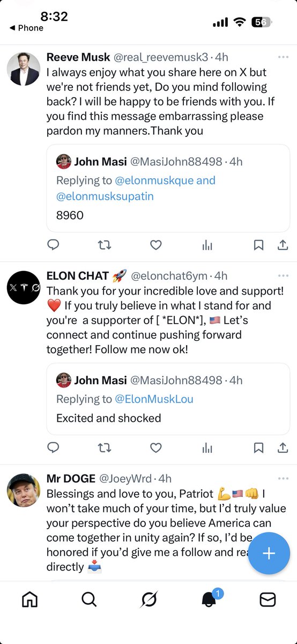Open more options for Mr DOGE post
297x644 pixels.
283,478
